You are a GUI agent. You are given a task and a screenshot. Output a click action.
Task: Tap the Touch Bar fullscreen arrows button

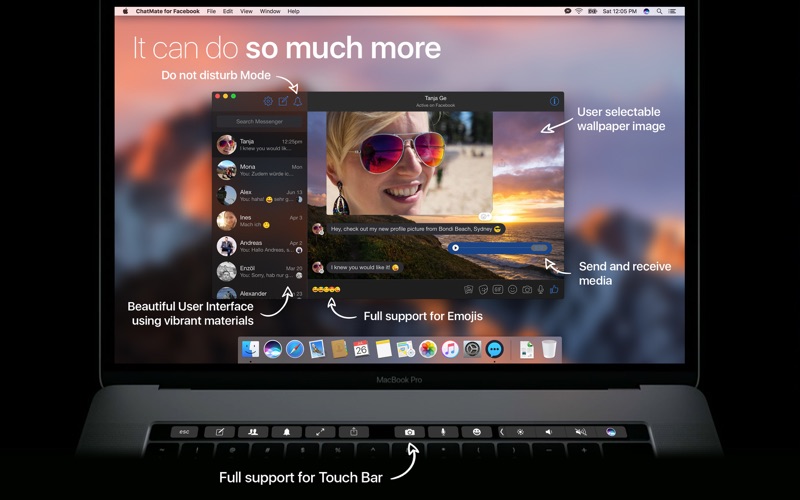tap(320, 432)
